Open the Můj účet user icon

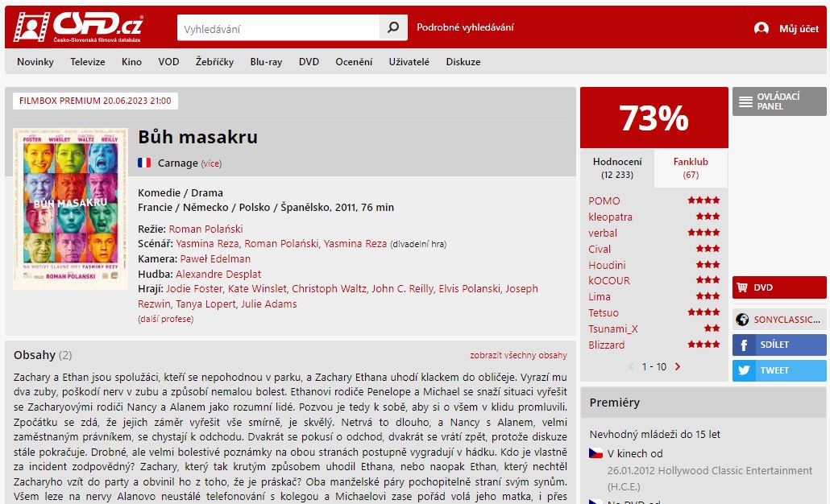[762, 28]
